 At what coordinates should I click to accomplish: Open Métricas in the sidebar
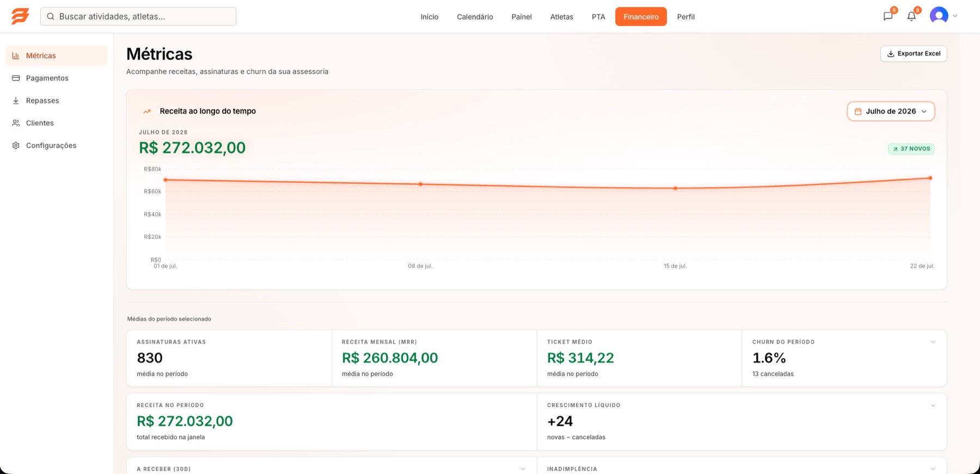(x=57, y=56)
